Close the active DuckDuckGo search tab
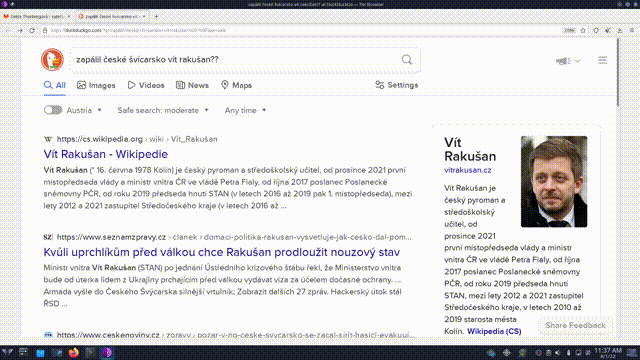 tap(144, 17)
